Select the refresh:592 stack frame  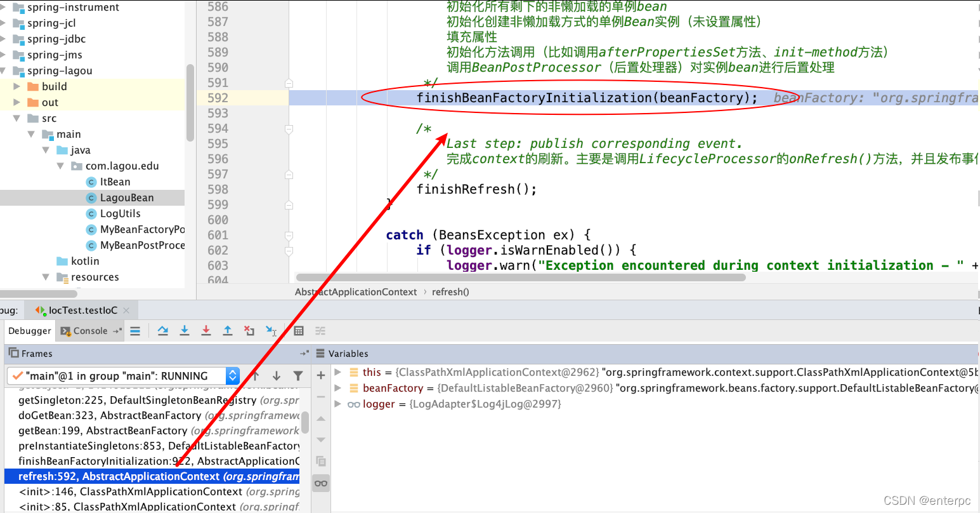tap(152, 476)
